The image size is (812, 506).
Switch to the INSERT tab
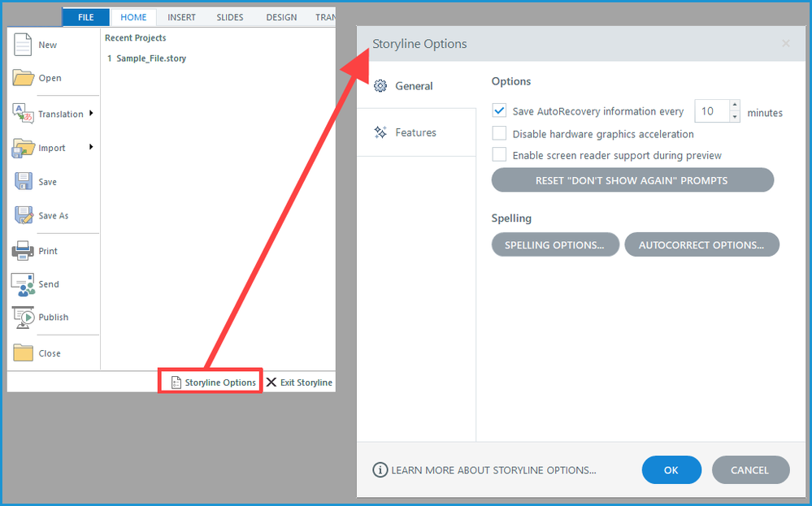click(182, 17)
